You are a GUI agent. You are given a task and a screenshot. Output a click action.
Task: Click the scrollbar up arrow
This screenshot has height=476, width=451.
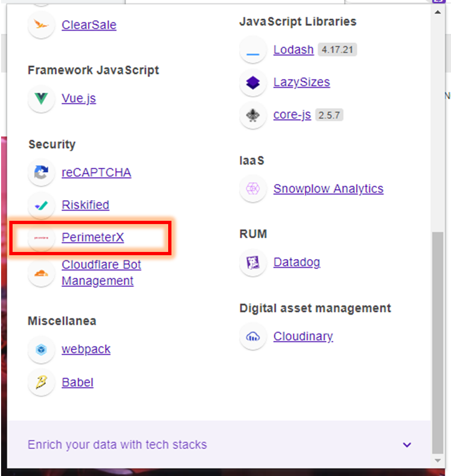438,13
